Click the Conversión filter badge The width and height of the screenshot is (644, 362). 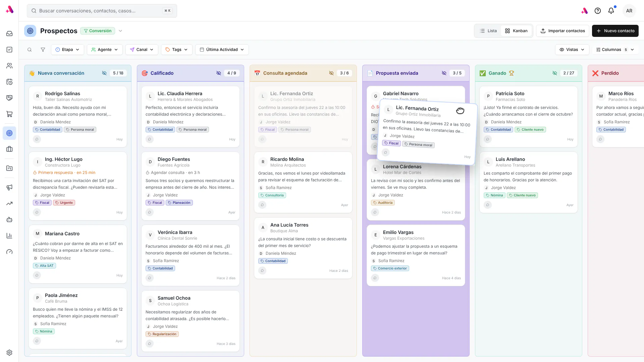[98, 31]
